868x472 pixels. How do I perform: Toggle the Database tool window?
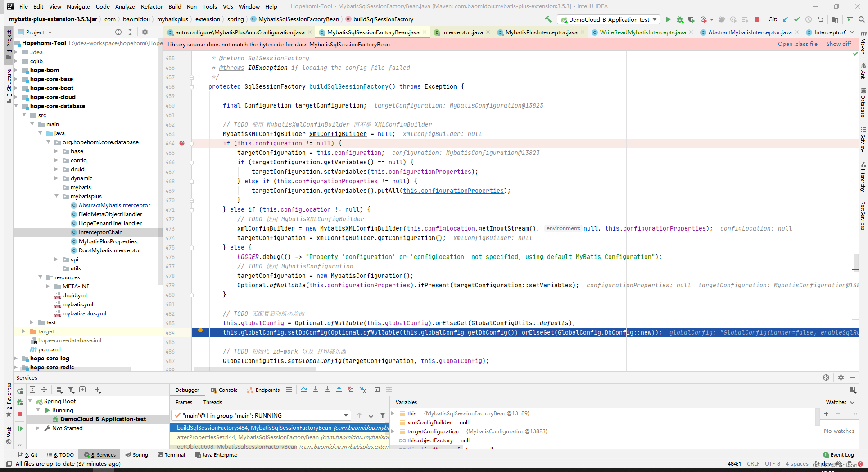coord(863,103)
